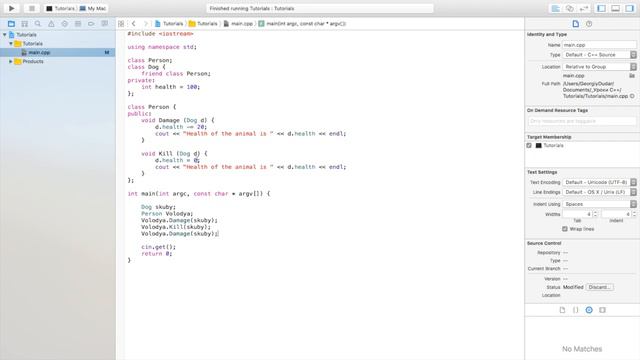Stop the running task

[x=31, y=8]
